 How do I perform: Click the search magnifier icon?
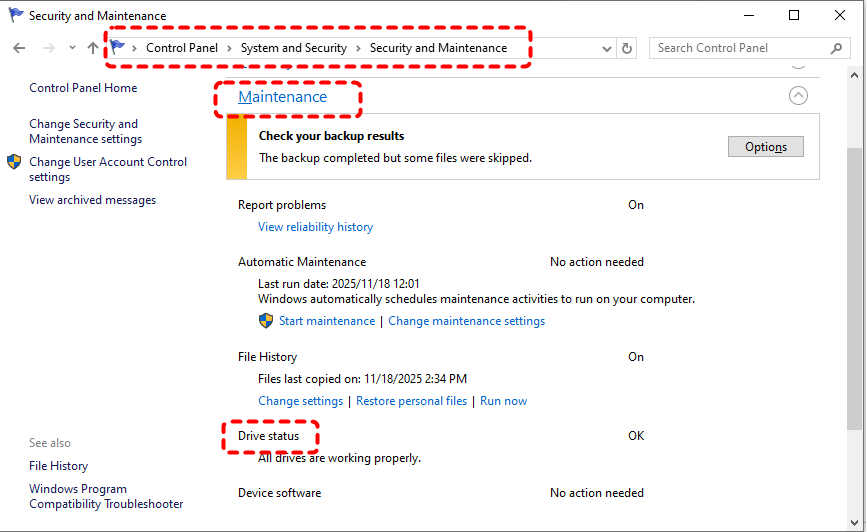(x=837, y=48)
